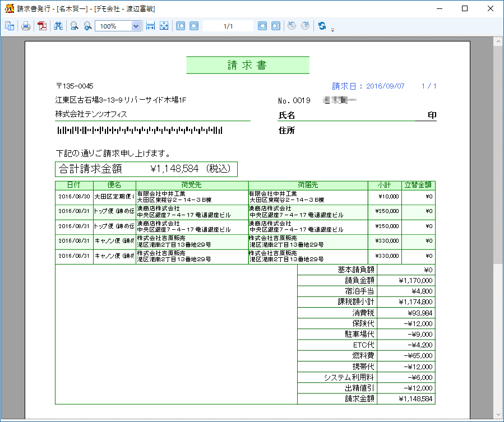Screen dimensions: 504x422
Task: Open search with the binoculars icon
Action: (x=58, y=26)
